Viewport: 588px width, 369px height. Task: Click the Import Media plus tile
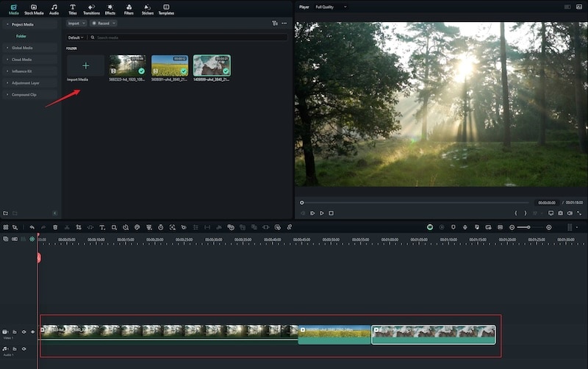click(x=85, y=66)
